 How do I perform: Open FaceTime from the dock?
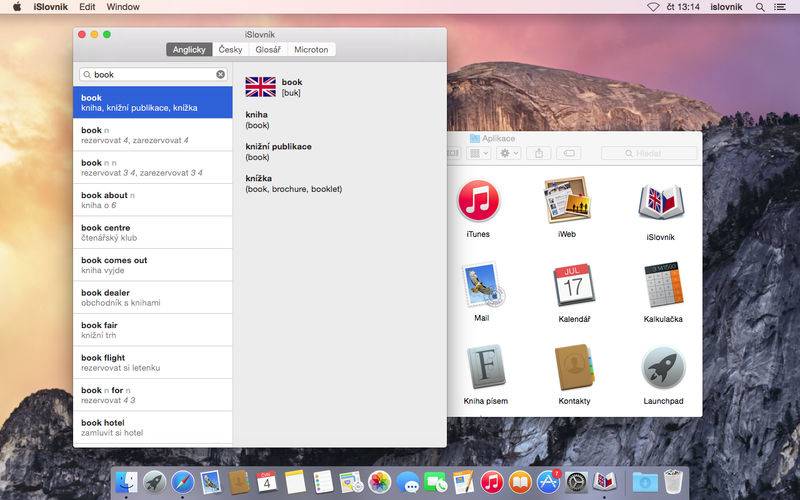pyautogui.click(x=435, y=482)
